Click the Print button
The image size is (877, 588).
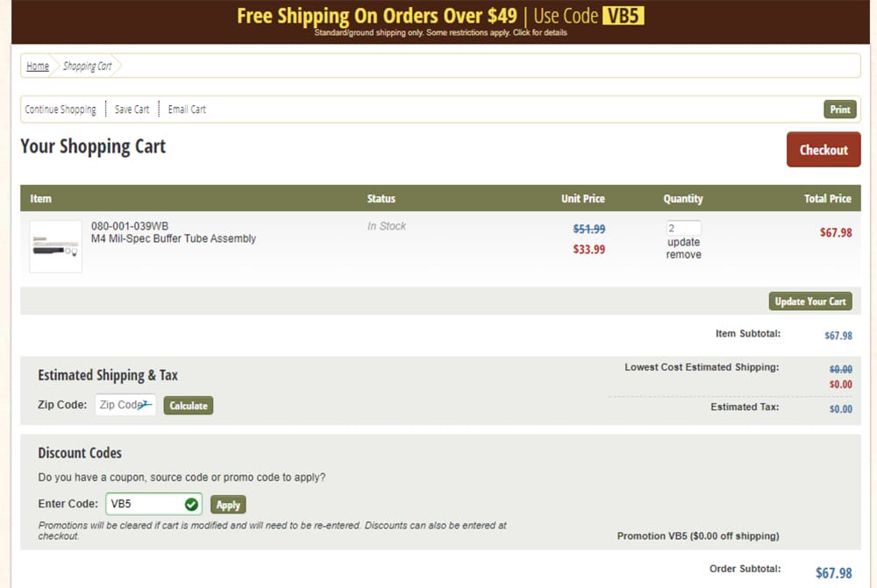click(839, 110)
